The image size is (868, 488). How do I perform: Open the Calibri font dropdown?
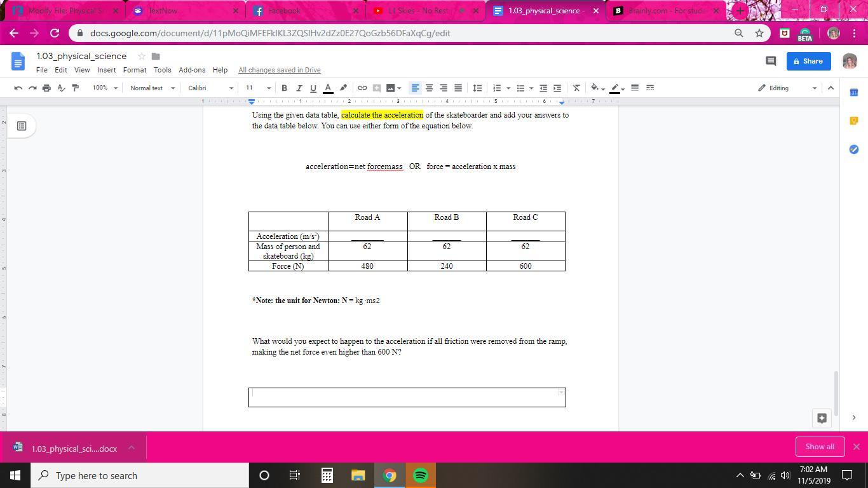point(210,88)
